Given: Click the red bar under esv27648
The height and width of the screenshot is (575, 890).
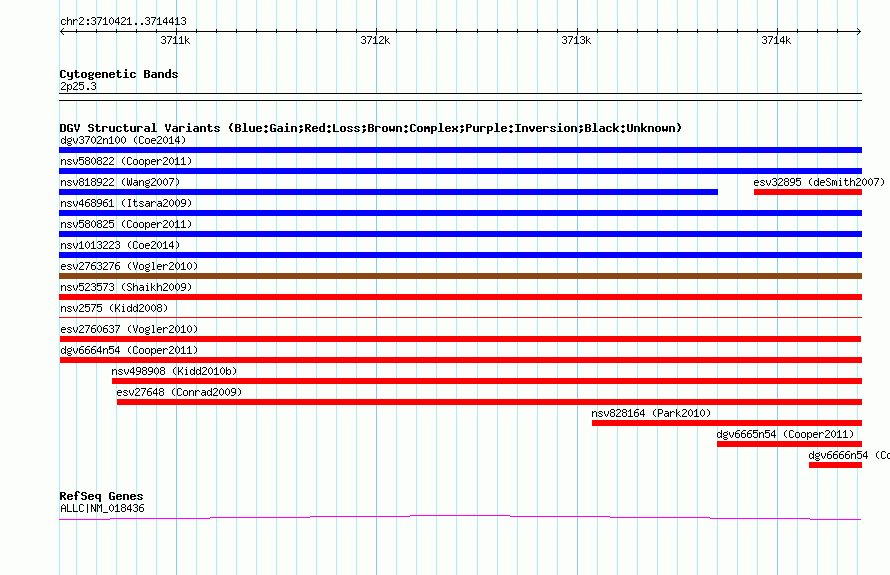Looking at the screenshot, I should click(489, 402).
